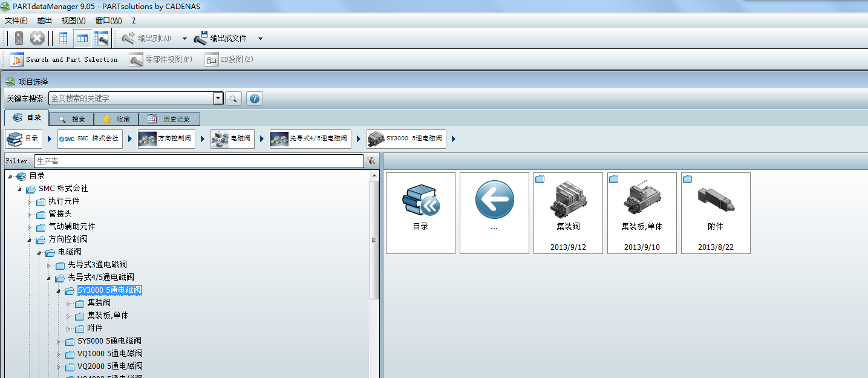
Task: Open Search and Part Selection view
Action: [x=64, y=59]
